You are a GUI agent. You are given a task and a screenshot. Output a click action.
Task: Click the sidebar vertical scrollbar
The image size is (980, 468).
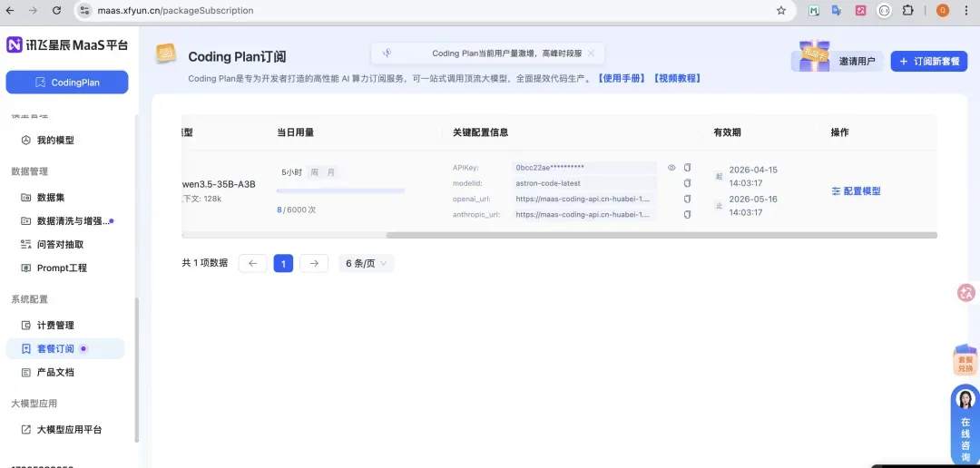[x=137, y=368]
